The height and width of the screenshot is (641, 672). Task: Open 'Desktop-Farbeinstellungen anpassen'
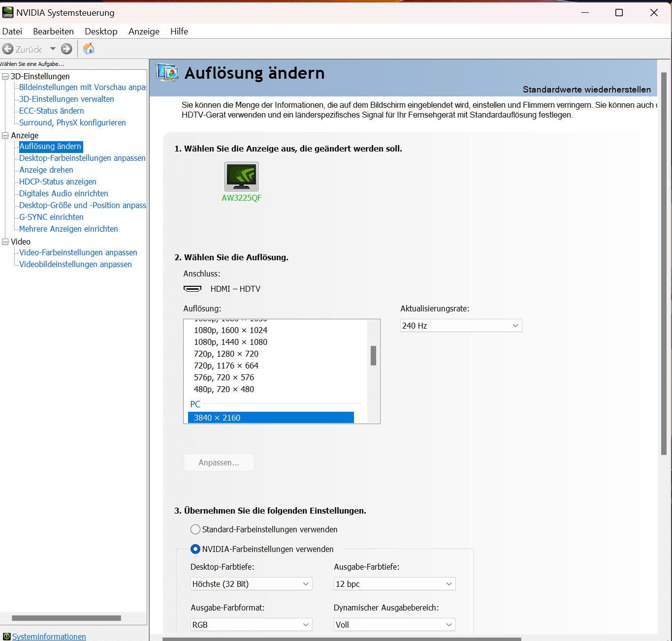(82, 158)
